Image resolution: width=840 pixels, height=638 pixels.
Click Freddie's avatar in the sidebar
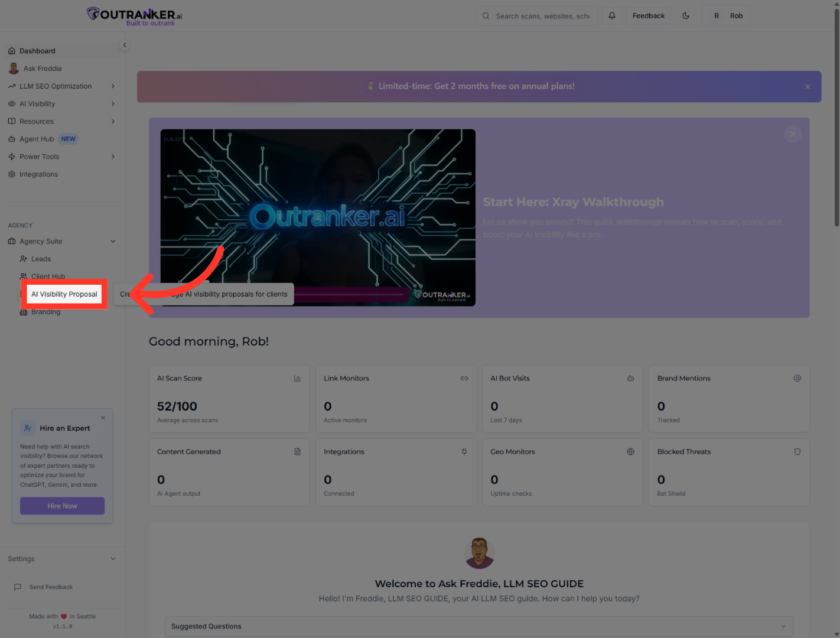14,69
